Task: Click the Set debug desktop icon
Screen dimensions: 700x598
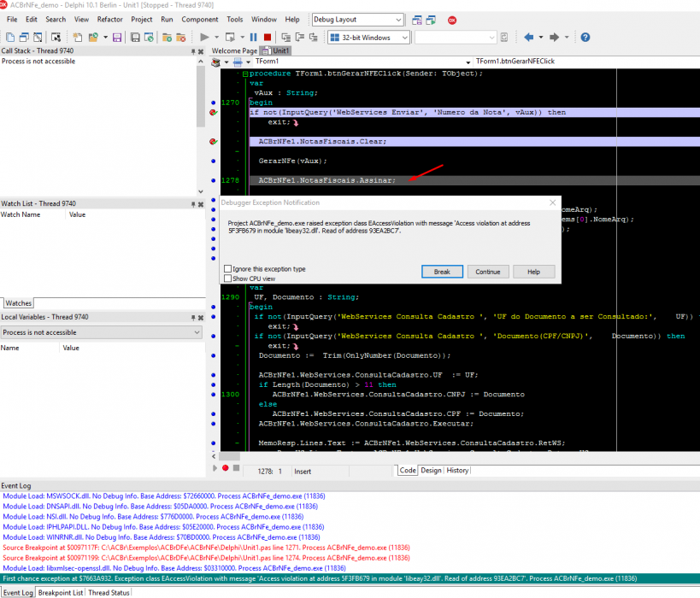Action: point(431,21)
